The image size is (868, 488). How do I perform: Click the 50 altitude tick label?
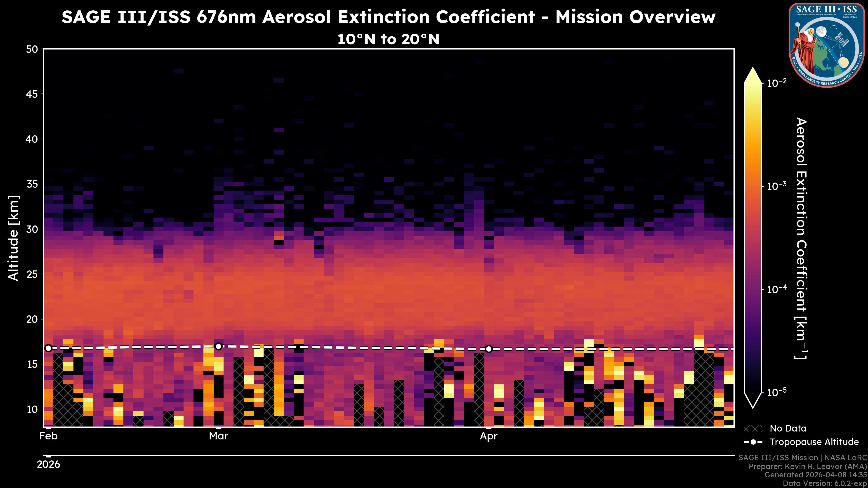point(32,49)
